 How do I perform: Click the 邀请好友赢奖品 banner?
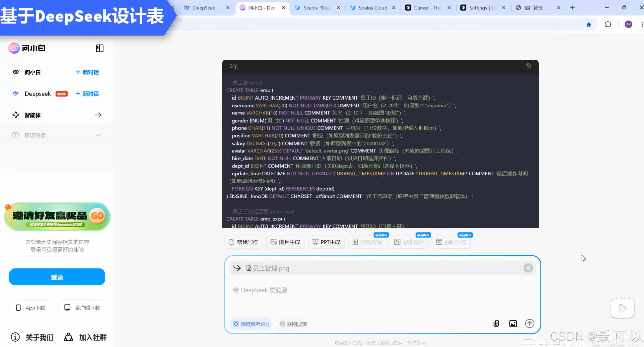tap(57, 217)
